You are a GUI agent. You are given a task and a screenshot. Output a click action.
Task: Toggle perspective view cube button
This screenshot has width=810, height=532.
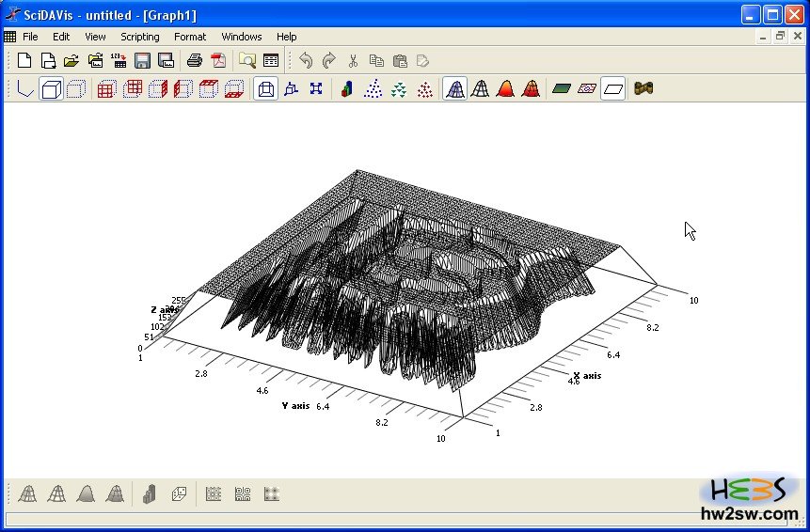[266, 89]
